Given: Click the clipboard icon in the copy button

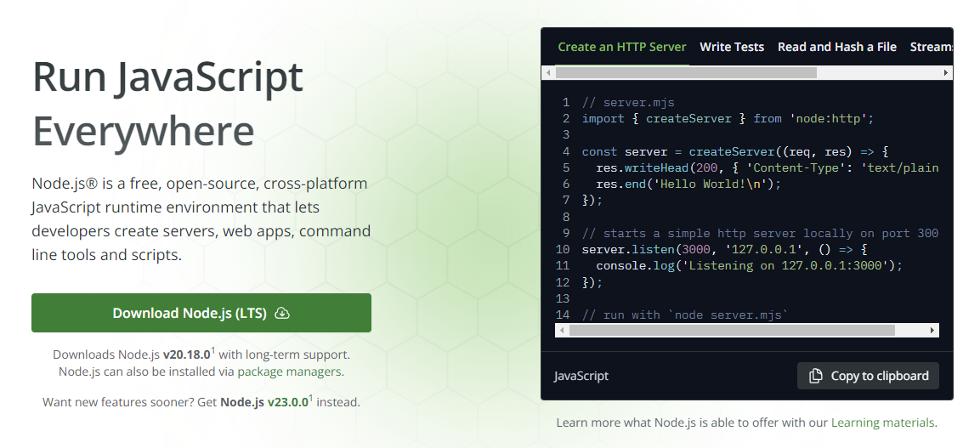Looking at the screenshot, I should pos(816,376).
